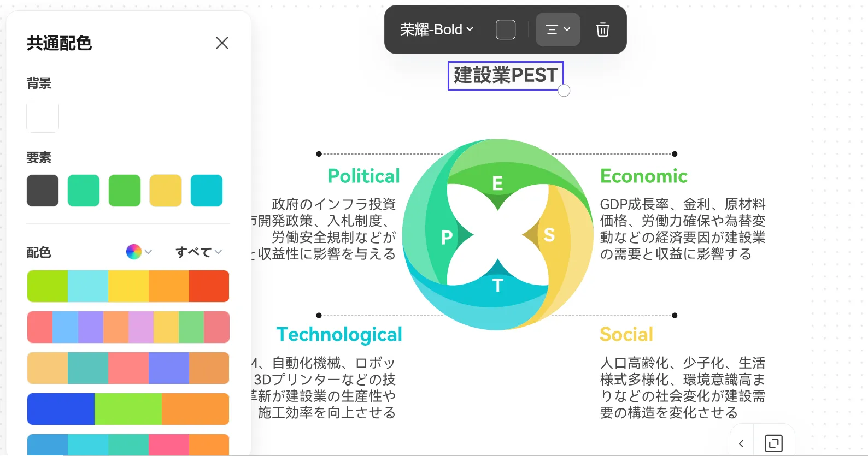Click the E segment of the diagram
The width and height of the screenshot is (868, 456).
[497, 183]
